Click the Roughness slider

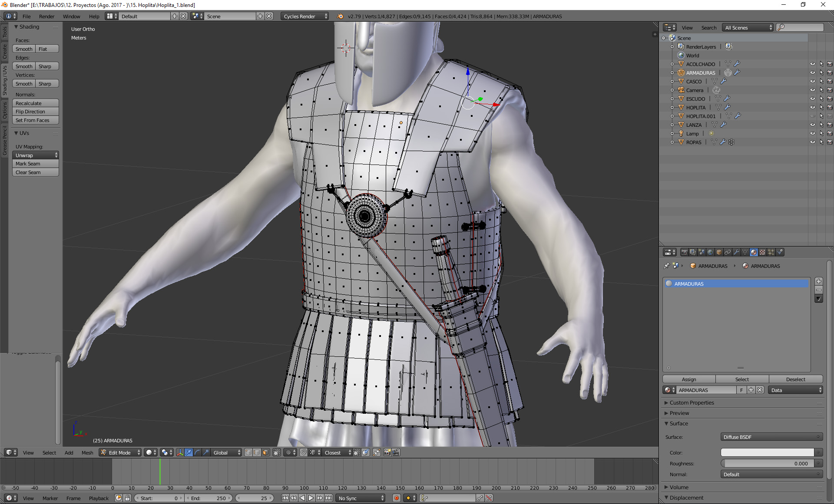click(x=767, y=463)
